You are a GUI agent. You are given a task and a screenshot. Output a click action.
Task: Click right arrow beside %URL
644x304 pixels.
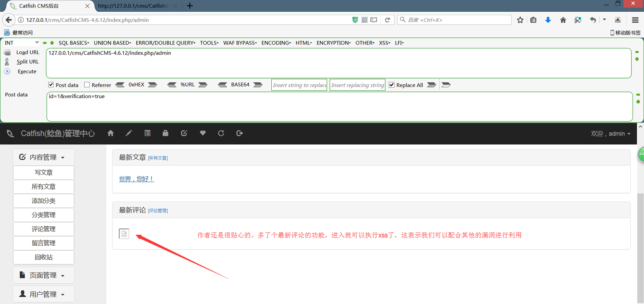(203, 85)
